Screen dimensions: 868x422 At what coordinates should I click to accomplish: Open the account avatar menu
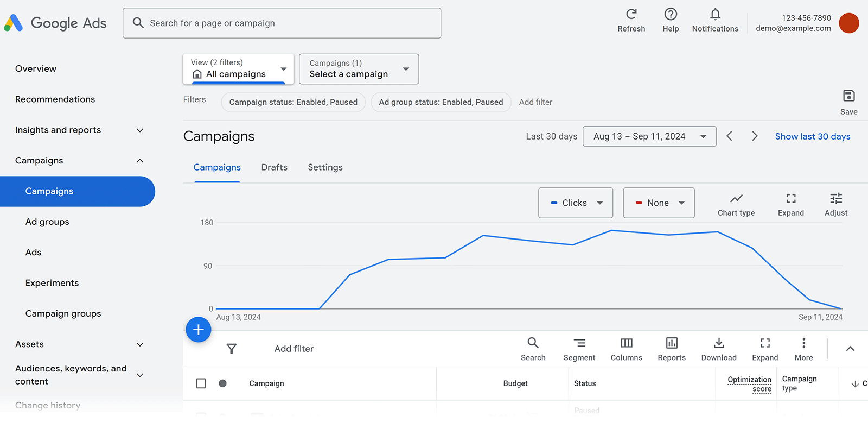pyautogui.click(x=848, y=23)
